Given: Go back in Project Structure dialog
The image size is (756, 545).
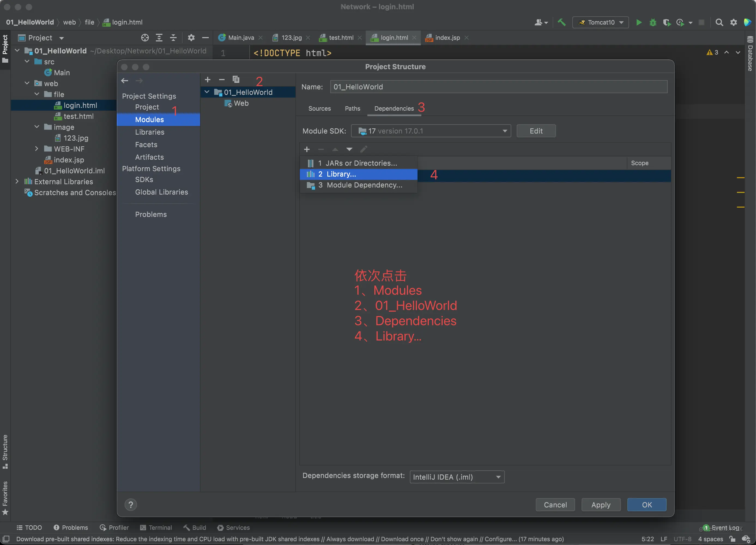Looking at the screenshot, I should click(125, 81).
